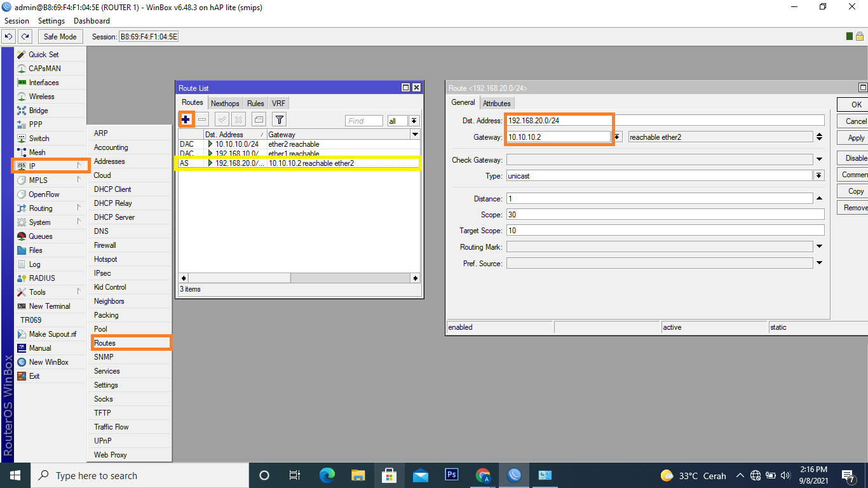This screenshot has width=868, height=488.
Task: Toggle Safe Mode button
Action: 60,36
